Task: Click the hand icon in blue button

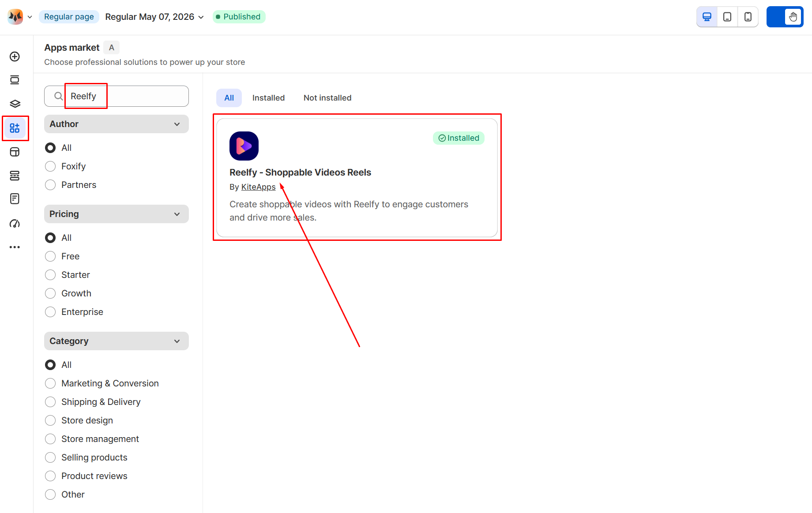Action: pos(793,17)
